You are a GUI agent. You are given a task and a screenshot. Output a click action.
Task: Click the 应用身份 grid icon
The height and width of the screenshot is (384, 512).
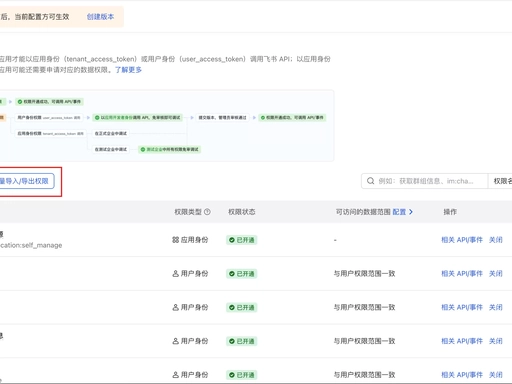coord(176,240)
